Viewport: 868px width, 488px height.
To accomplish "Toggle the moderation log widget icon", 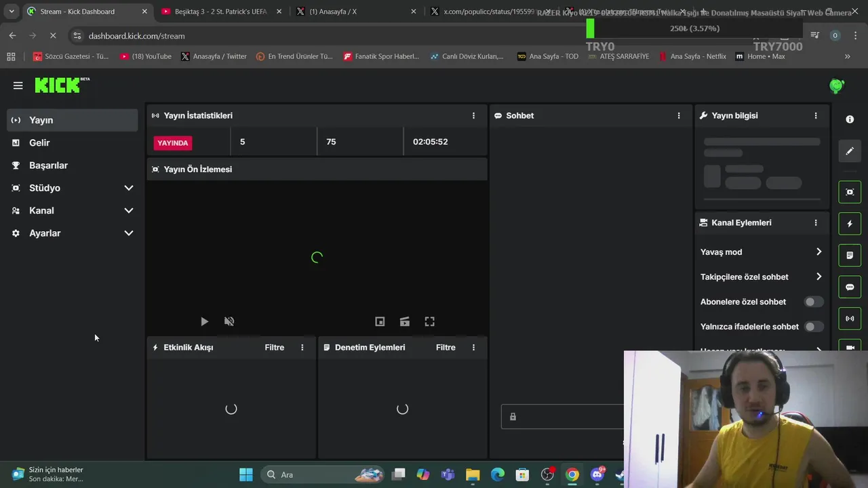I will pos(850,256).
